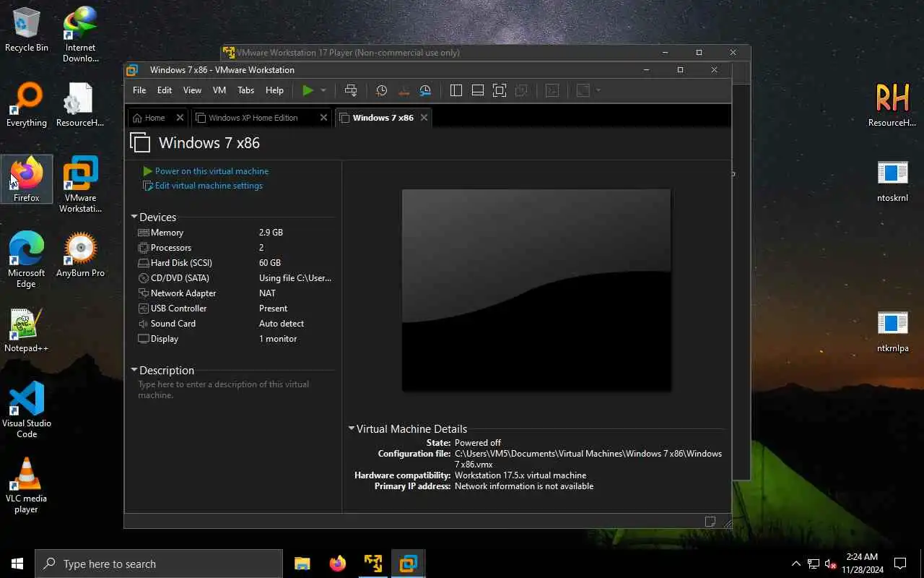Viewport: 924px width, 578px height.
Task: Select the AnyBurn Pro desktop icon
Action: pyautogui.click(x=80, y=254)
